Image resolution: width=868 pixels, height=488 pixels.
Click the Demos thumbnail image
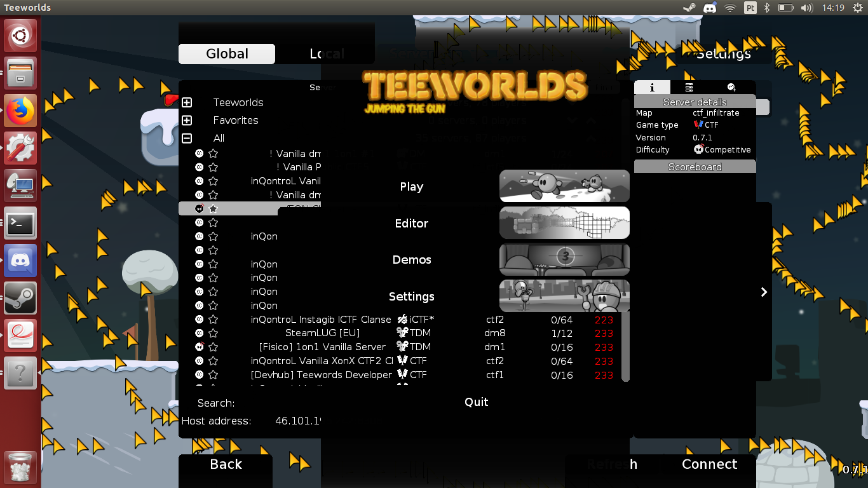click(564, 259)
